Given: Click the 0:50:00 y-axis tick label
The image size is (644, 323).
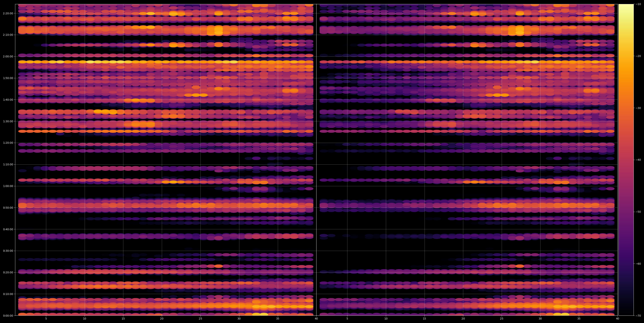Looking at the screenshot, I should [x=8, y=208].
